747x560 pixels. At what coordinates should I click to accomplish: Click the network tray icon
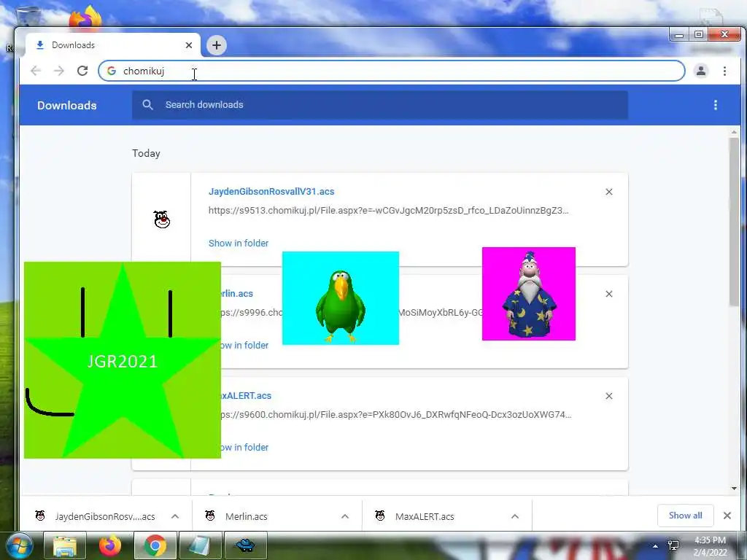pos(673,545)
